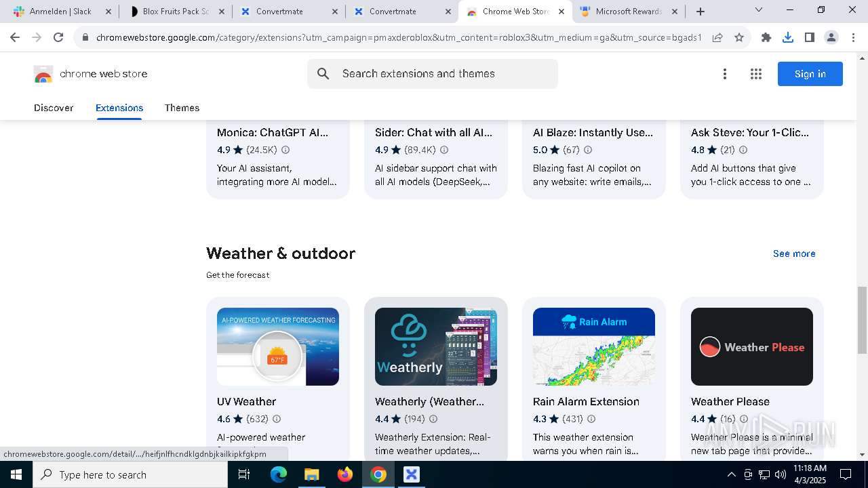Switch to the Discover tab

coord(54,108)
